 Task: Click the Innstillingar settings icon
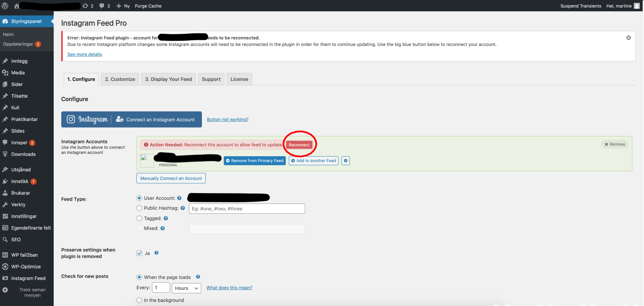click(x=5, y=216)
